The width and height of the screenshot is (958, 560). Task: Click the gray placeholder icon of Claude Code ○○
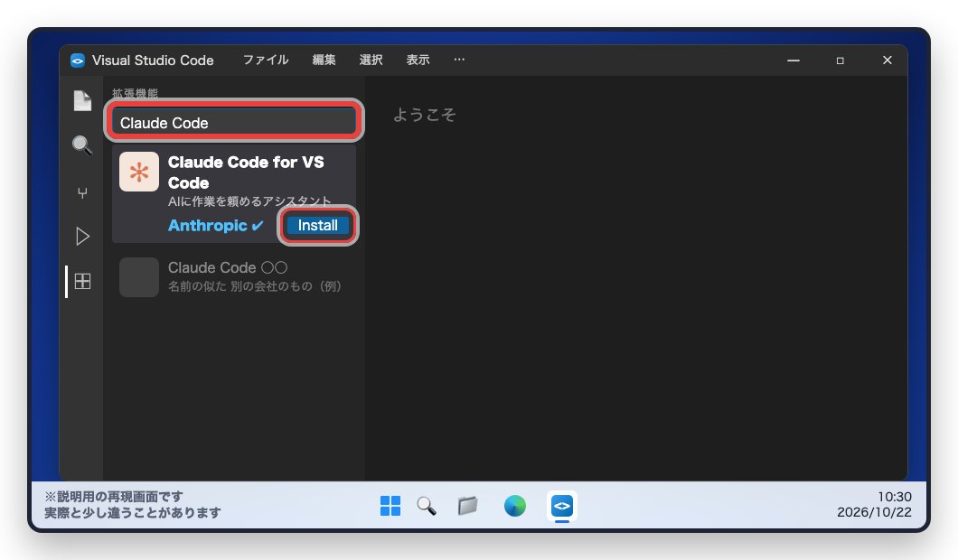click(x=139, y=277)
